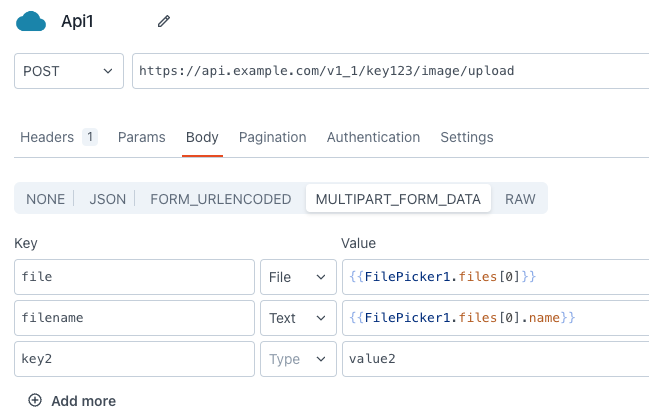
Task: Open the Params tab
Action: (141, 137)
